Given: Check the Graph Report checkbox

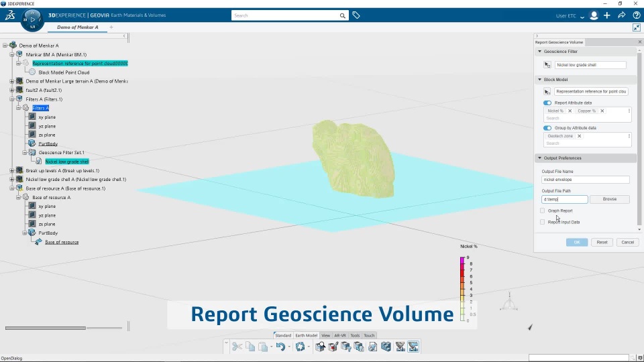Looking at the screenshot, I should coord(543,210).
